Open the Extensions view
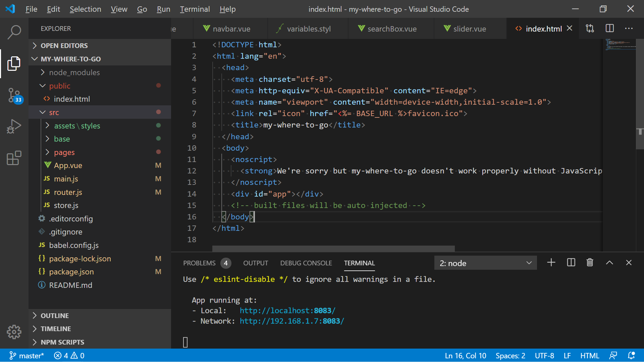644x362 pixels. [14, 158]
